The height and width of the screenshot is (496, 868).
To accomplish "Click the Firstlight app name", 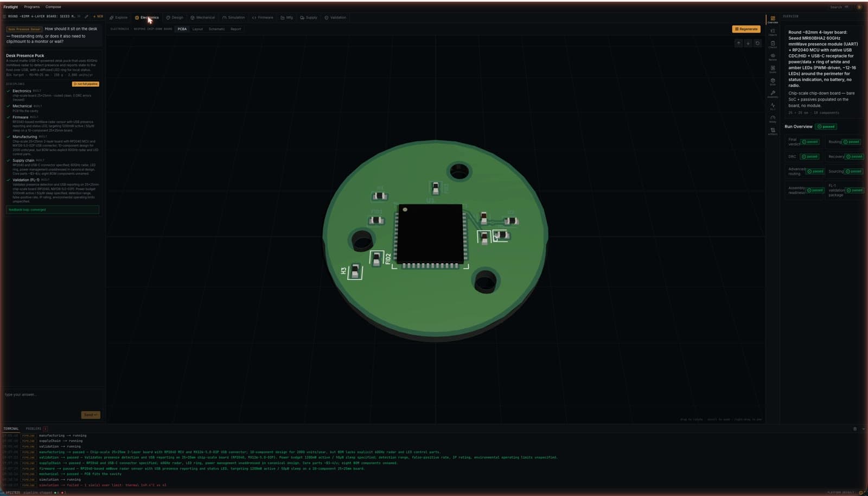I will (x=10, y=7).
